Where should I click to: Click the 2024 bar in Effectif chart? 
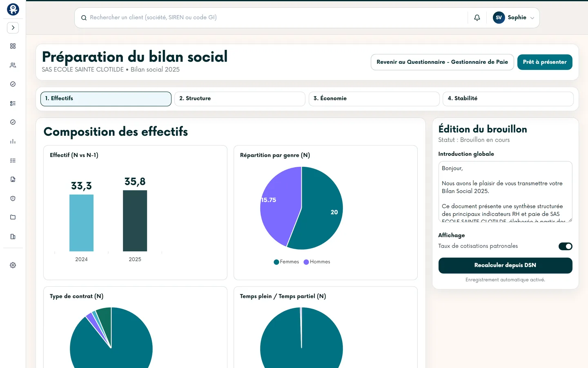(x=81, y=223)
